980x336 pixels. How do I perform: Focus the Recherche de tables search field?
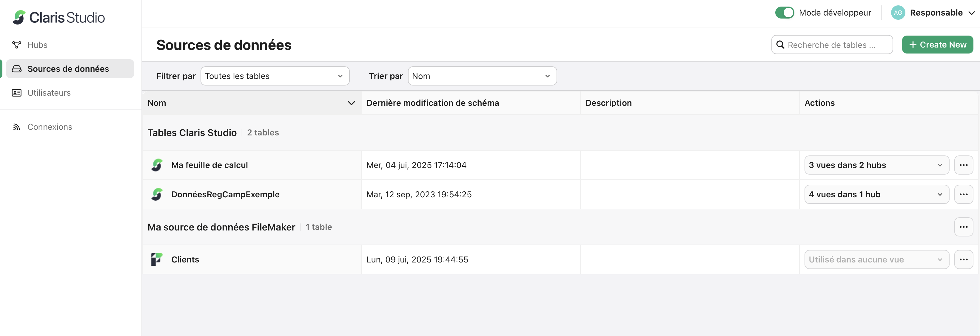[837, 45]
